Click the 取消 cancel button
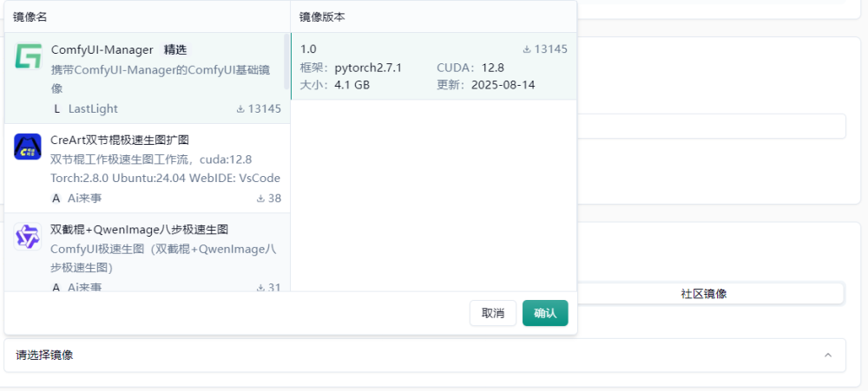Viewport: 868px width, 391px height. click(493, 313)
